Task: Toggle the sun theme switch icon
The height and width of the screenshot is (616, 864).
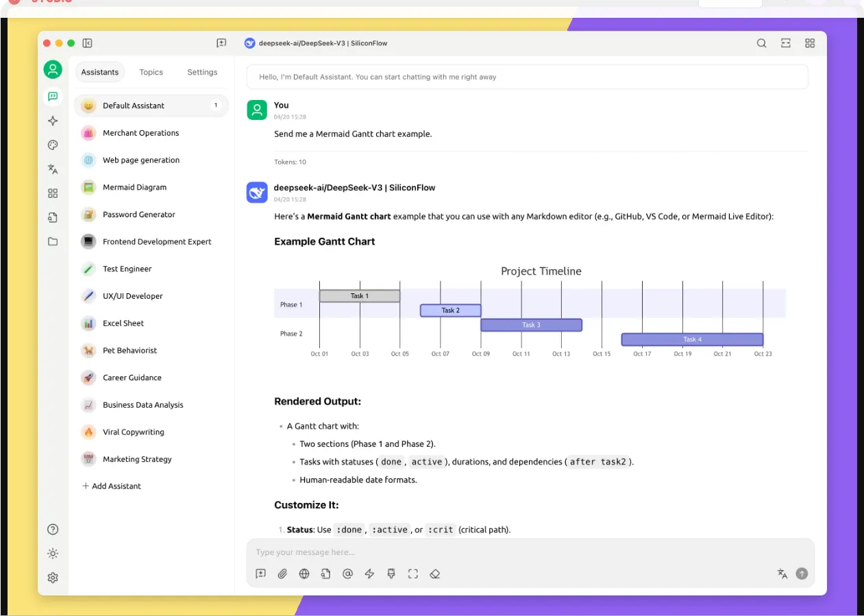Action: 53,554
